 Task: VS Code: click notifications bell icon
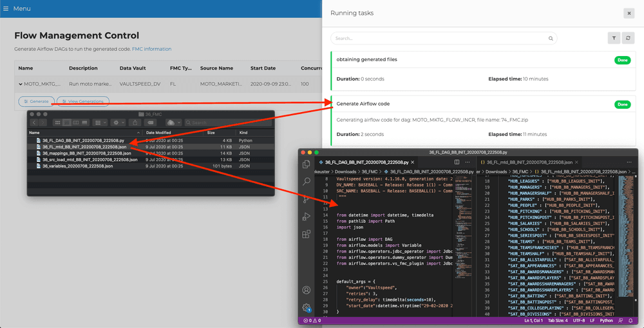(x=630, y=321)
